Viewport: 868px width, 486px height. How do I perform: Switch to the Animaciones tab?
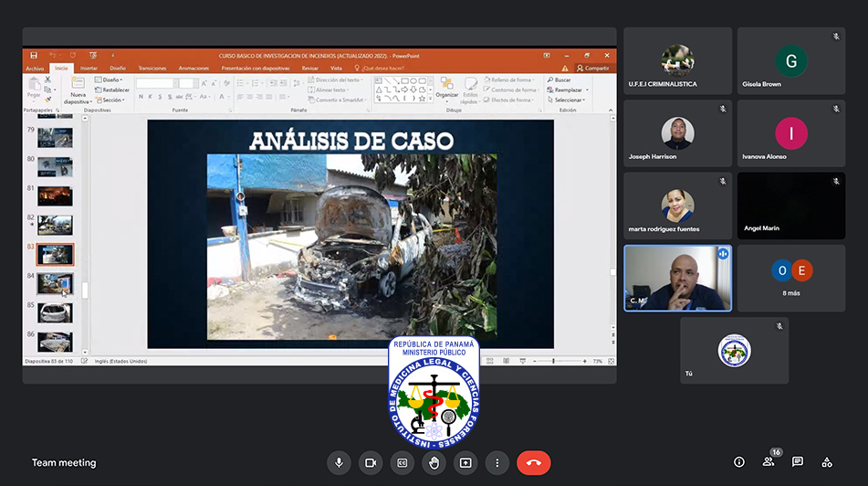click(193, 69)
